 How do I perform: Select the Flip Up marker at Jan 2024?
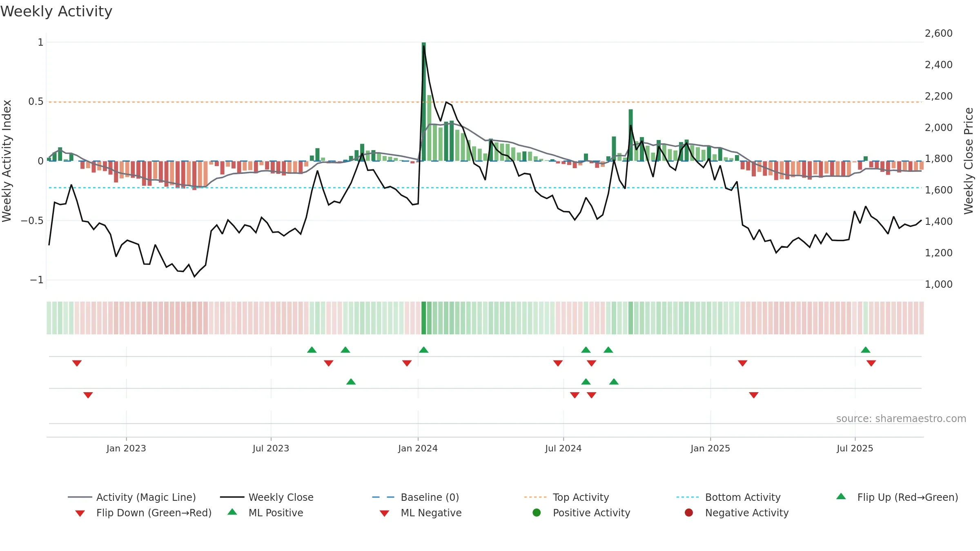(x=423, y=350)
